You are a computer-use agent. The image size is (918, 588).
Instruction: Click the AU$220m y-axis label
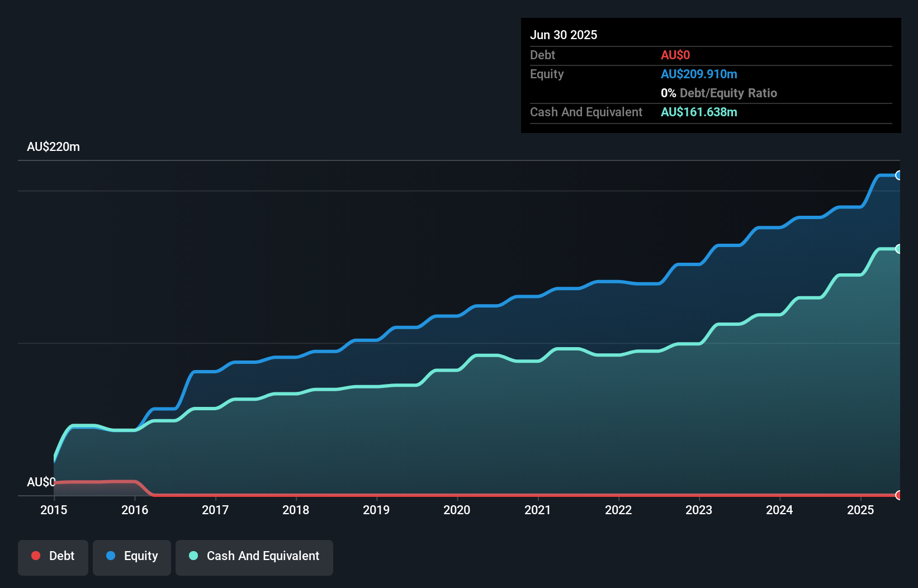tap(54, 146)
